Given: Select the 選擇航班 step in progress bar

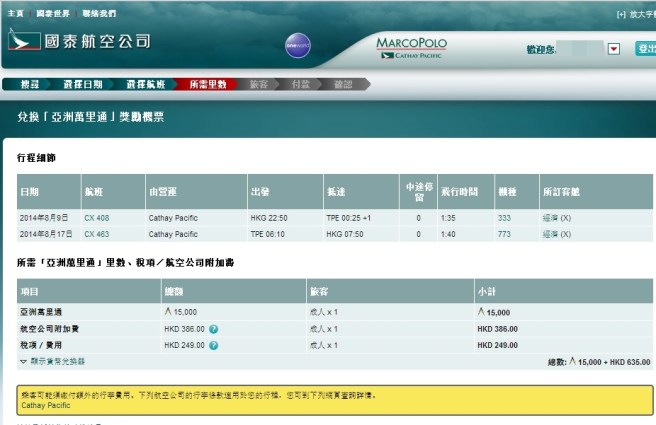Looking at the screenshot, I should coord(148,85).
